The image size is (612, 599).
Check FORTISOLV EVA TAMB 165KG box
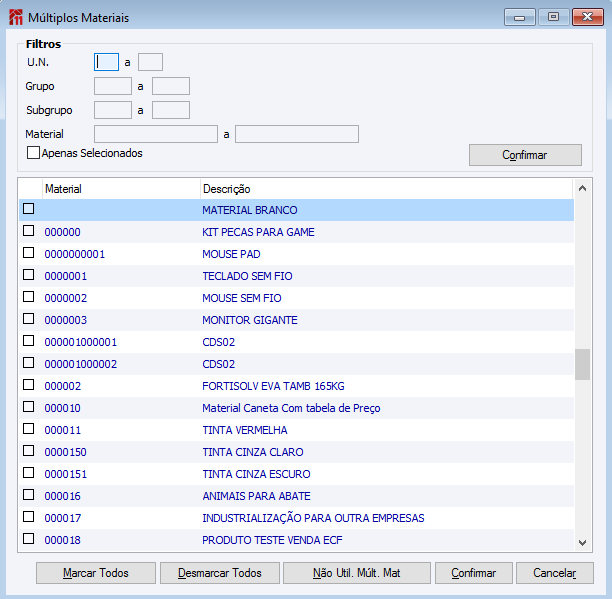pos(28,385)
